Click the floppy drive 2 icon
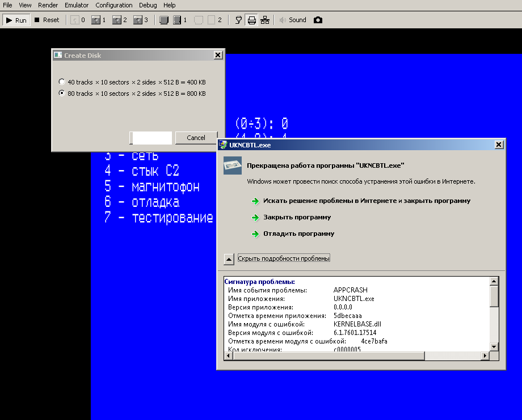Image resolution: width=522 pixels, height=420 pixels. coord(117,20)
